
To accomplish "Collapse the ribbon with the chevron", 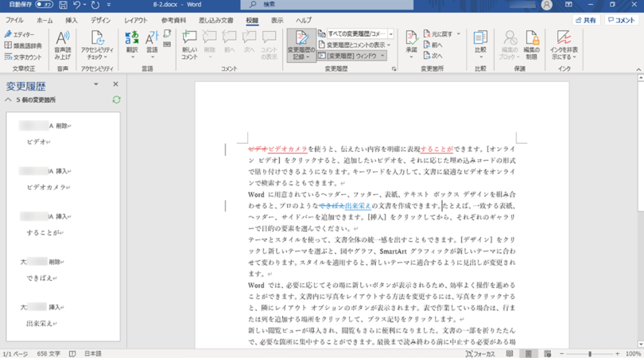I will pyautogui.click(x=638, y=69).
